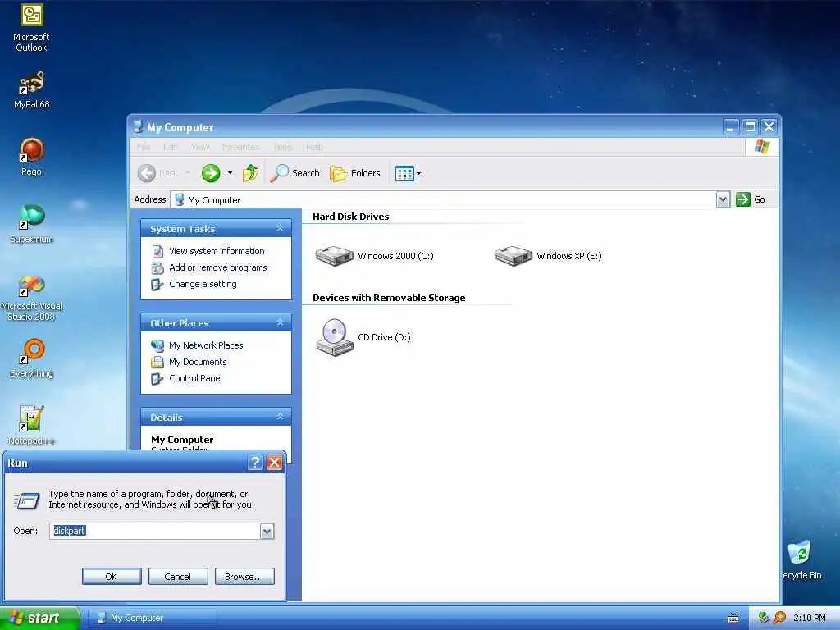
Task: Open Control Panel link
Action: click(195, 378)
